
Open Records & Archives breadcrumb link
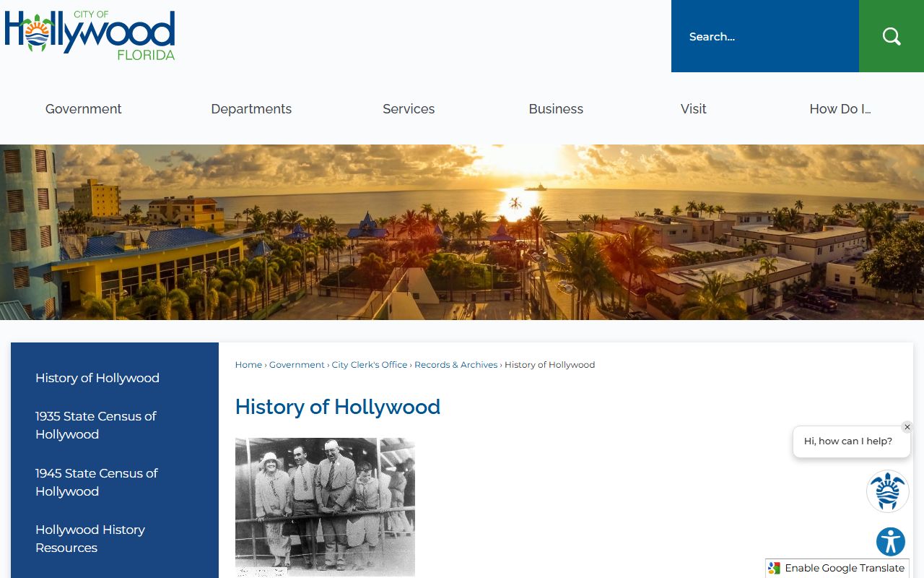[x=456, y=365]
